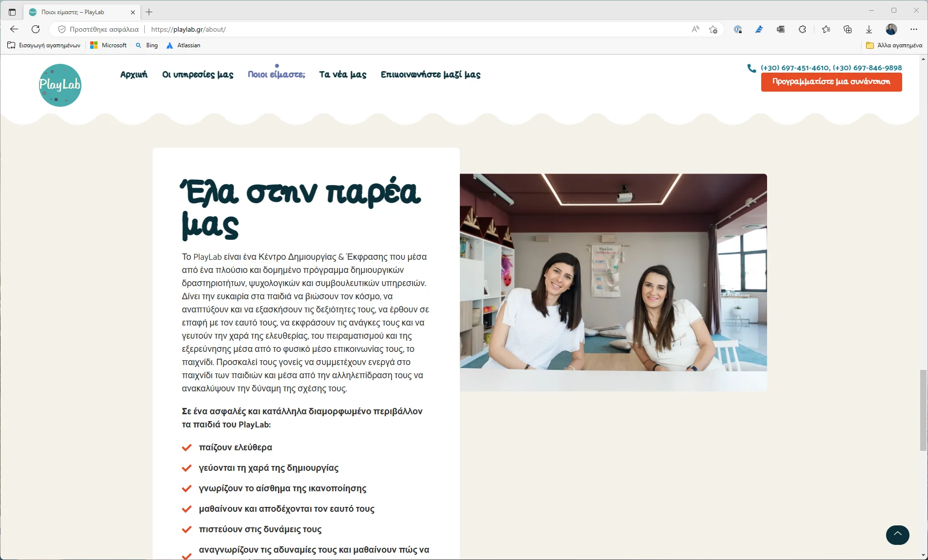
Task: Click the vertical page scrollbar thumb
Action: (x=923, y=410)
